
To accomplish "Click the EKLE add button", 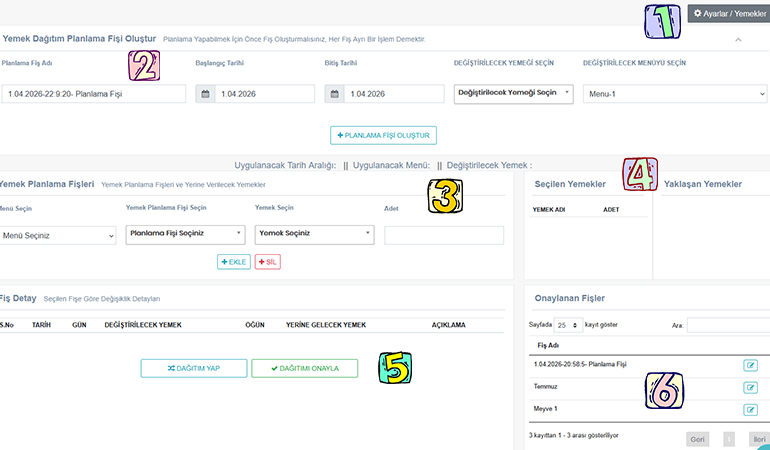I will [x=233, y=261].
